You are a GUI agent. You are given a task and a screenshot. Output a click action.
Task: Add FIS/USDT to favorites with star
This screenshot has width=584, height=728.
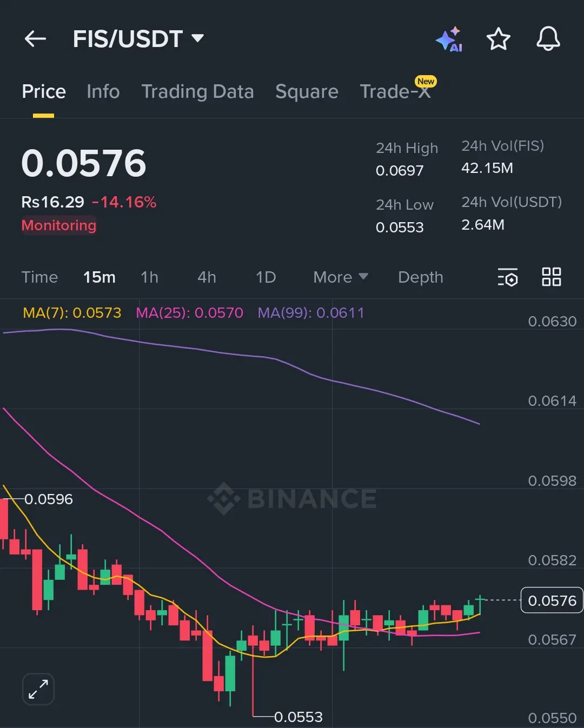pyautogui.click(x=498, y=39)
